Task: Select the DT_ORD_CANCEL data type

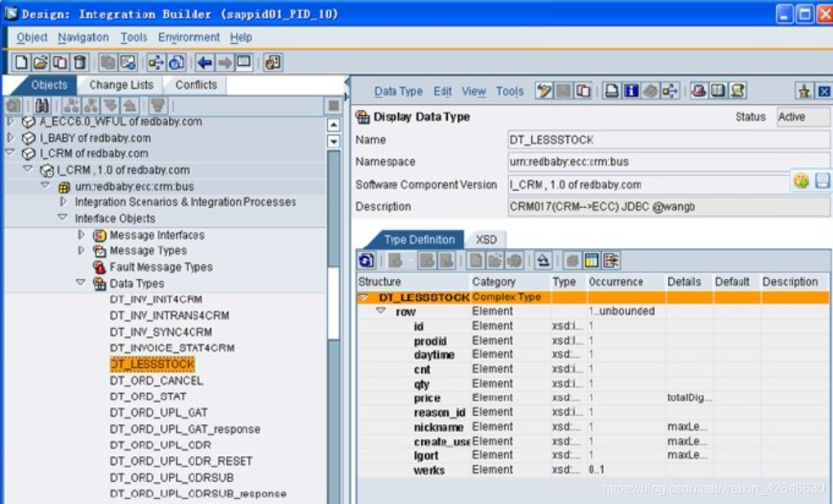Action: coord(156,381)
